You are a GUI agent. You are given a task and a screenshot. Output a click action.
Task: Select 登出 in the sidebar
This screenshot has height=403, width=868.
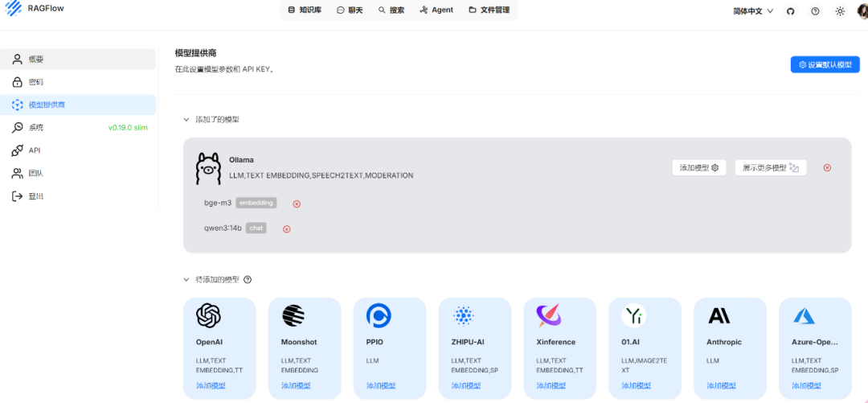click(77, 196)
